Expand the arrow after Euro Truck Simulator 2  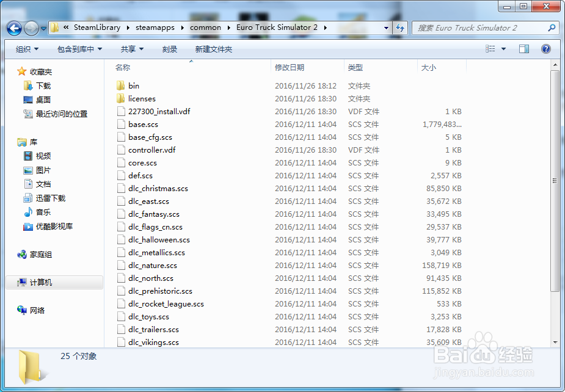click(x=326, y=27)
